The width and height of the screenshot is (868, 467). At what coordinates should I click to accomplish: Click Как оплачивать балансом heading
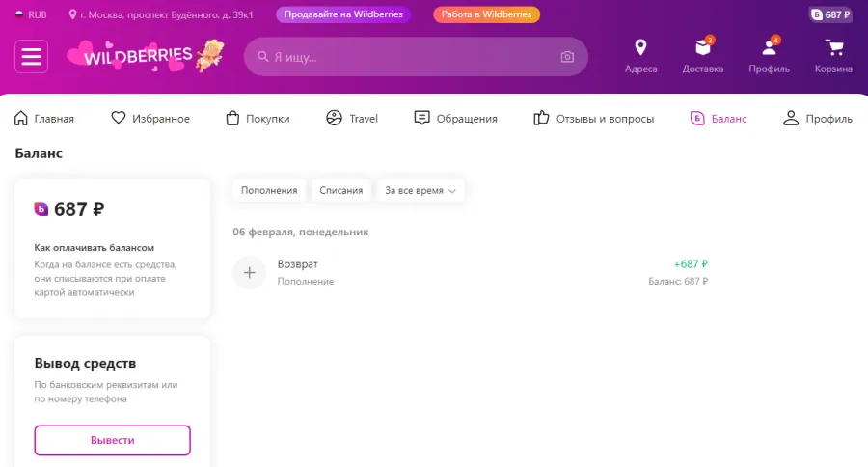pos(95,248)
